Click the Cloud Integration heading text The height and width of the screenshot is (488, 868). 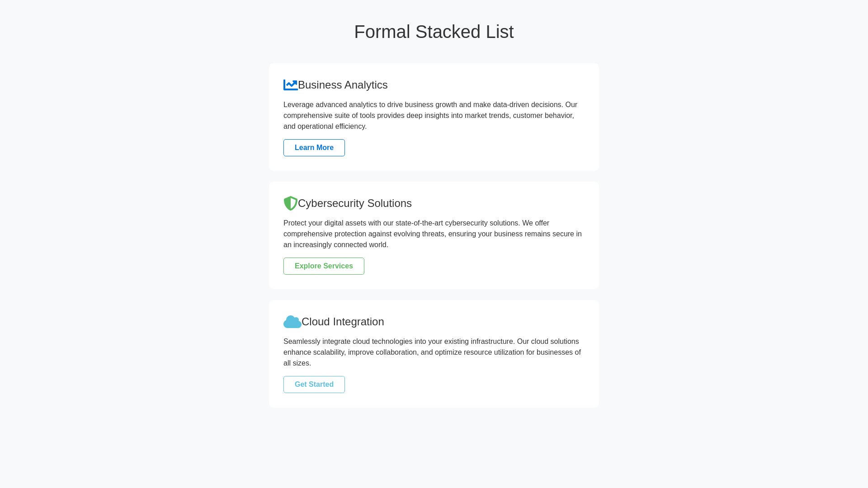342,322
